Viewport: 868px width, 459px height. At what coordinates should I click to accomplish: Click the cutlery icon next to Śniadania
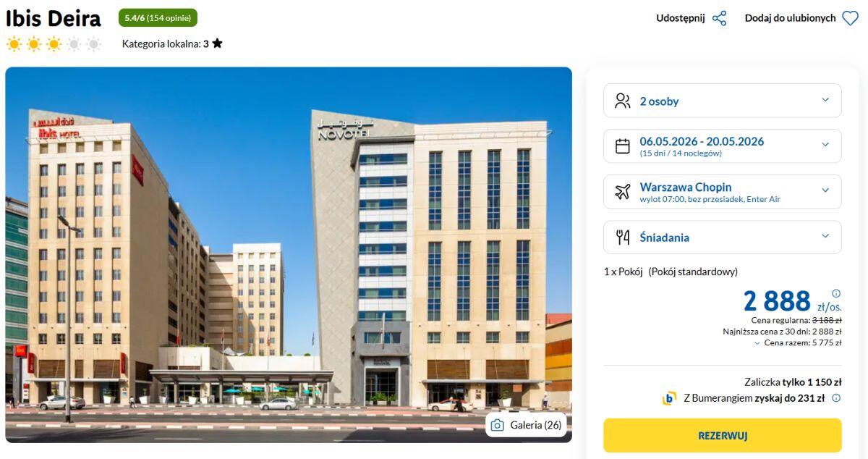[x=622, y=237]
